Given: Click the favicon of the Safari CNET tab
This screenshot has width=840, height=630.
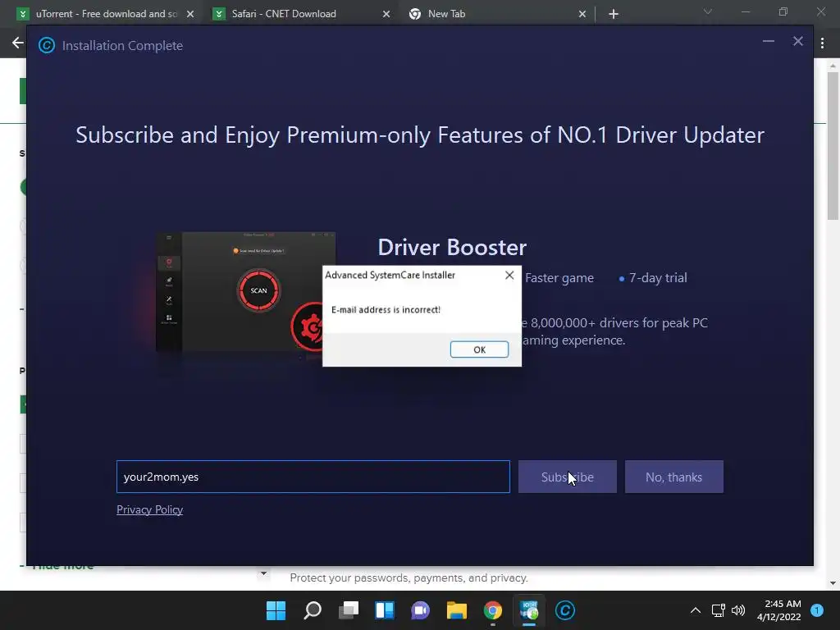Looking at the screenshot, I should [x=219, y=14].
